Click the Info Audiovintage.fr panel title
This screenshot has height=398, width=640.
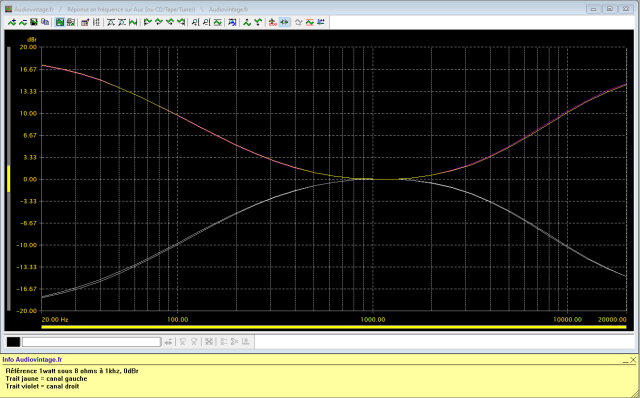32,360
